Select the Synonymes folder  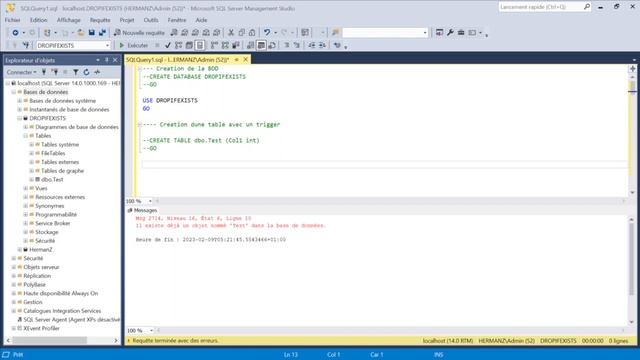coord(49,206)
